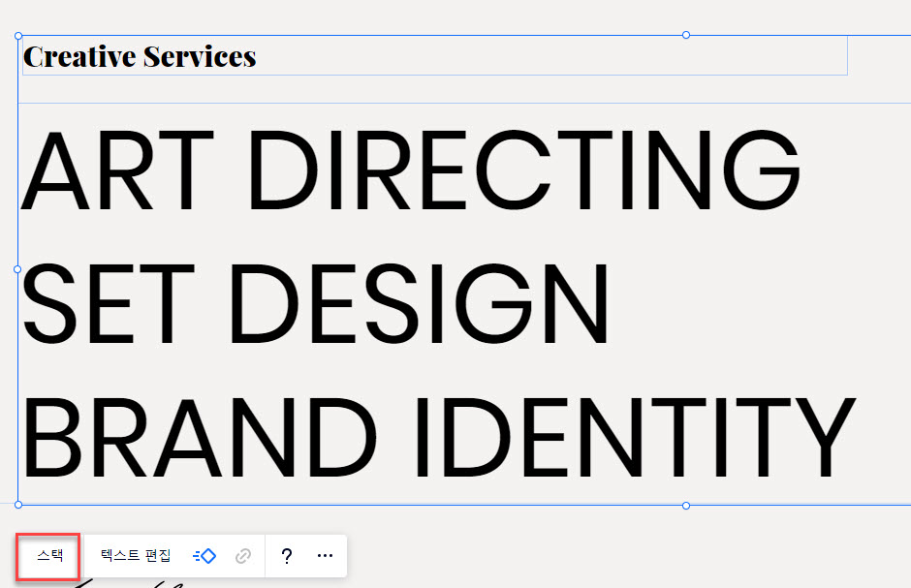
Task: Click the top-left selection corner handle
Action: pos(18,36)
